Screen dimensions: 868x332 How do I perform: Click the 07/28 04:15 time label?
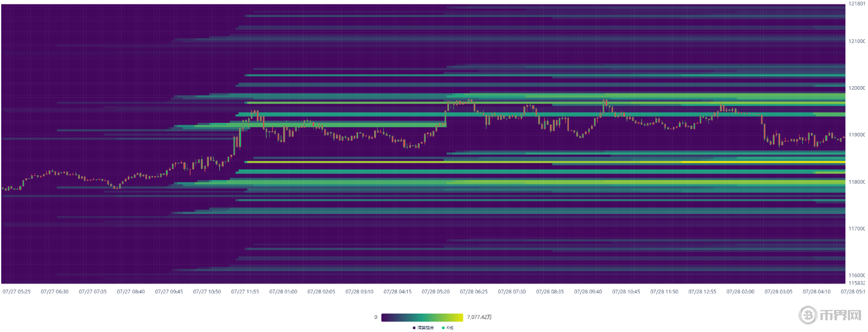397,292
